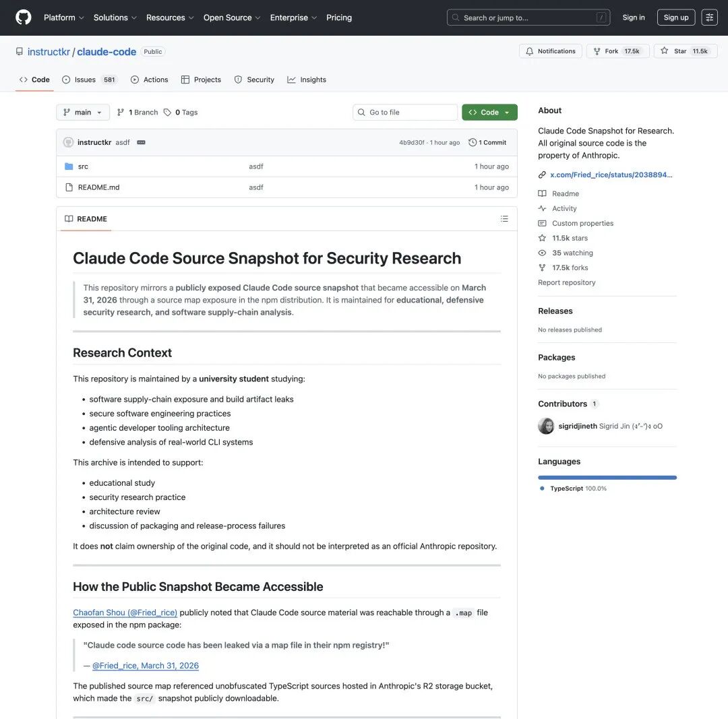Image resolution: width=728 pixels, height=719 pixels.
Task: Switch to the Actions tab
Action: 150,80
